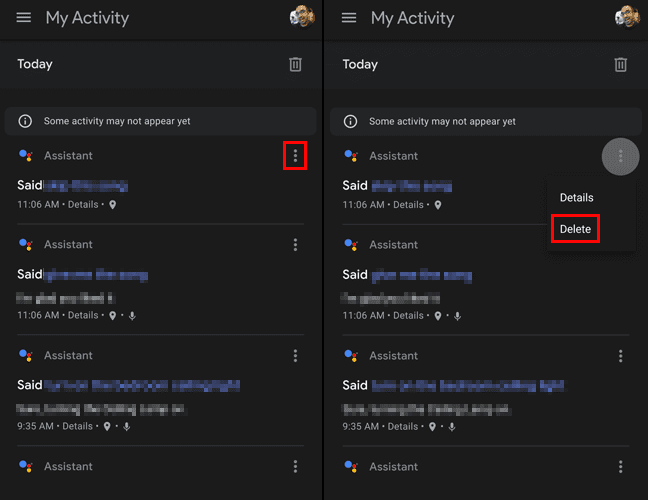Open left 'Said' entry above 9:35 AM
The height and width of the screenshot is (500, 648).
(129, 386)
